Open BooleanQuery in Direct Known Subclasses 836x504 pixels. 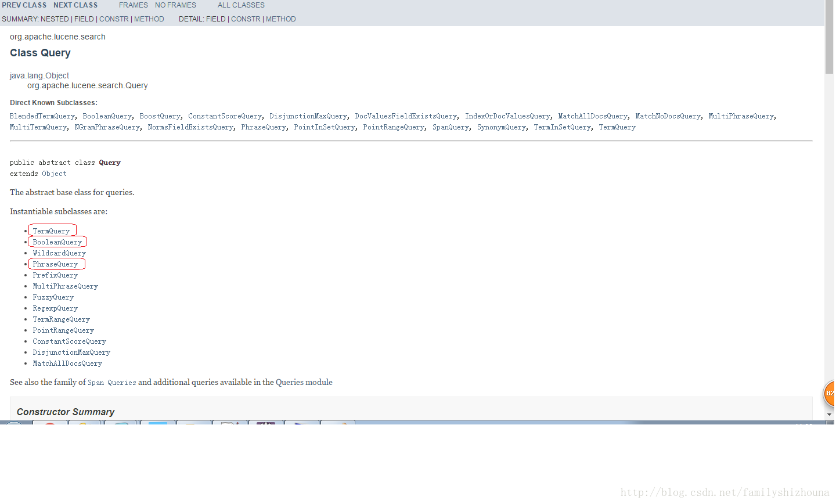(107, 116)
